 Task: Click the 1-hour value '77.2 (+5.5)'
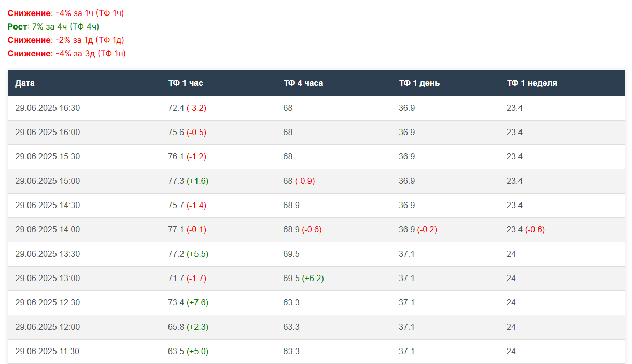(188, 254)
